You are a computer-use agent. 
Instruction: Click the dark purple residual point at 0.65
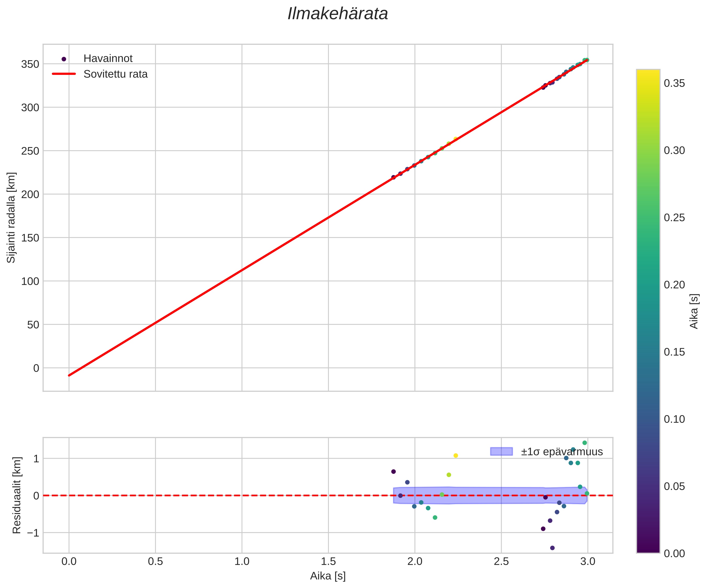coord(393,472)
